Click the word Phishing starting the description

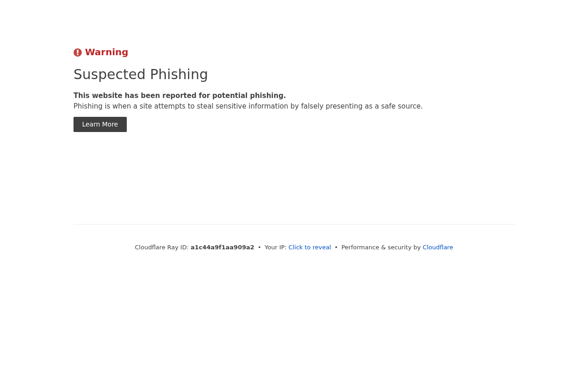[88, 106]
